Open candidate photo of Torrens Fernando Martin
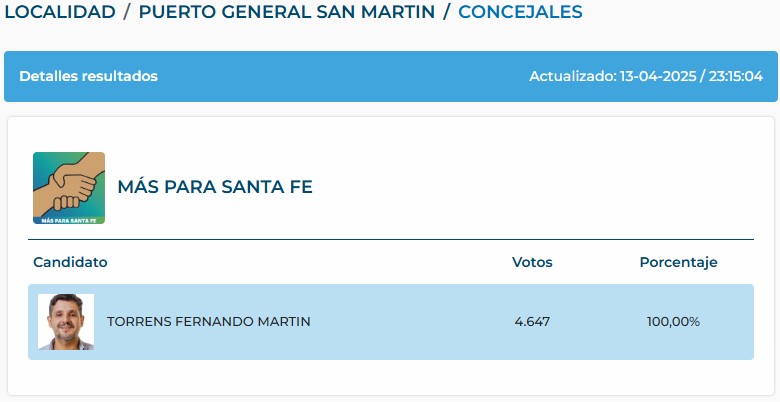Screen dimensions: 780x402 click(x=66, y=321)
